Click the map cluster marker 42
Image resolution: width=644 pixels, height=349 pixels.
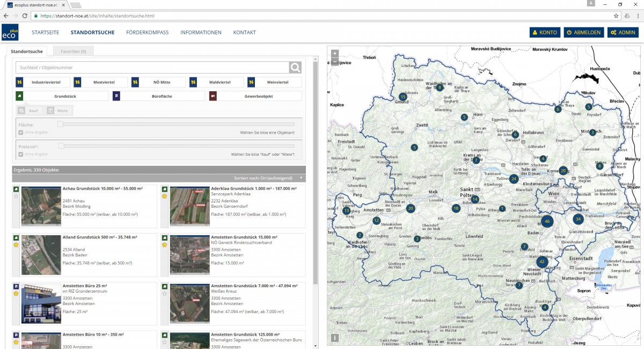(x=543, y=262)
